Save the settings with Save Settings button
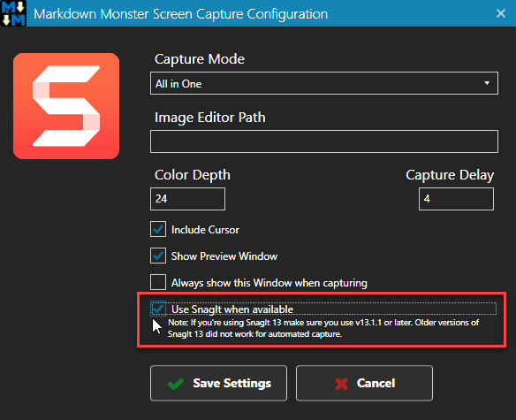 click(218, 383)
